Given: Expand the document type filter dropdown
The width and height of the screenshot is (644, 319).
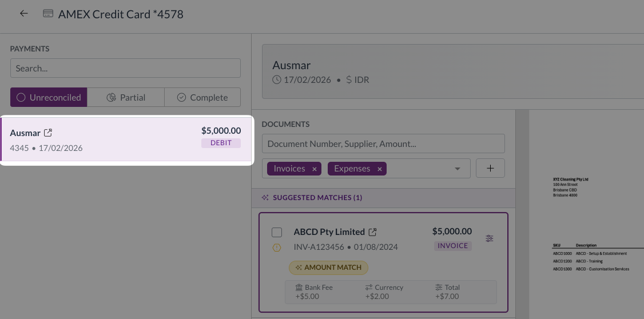Looking at the screenshot, I should [x=457, y=169].
